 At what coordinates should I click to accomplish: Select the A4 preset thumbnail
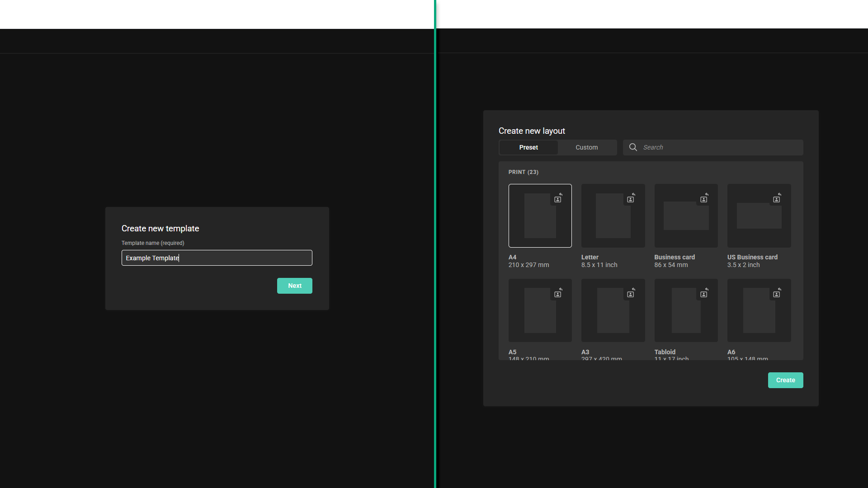point(540,216)
